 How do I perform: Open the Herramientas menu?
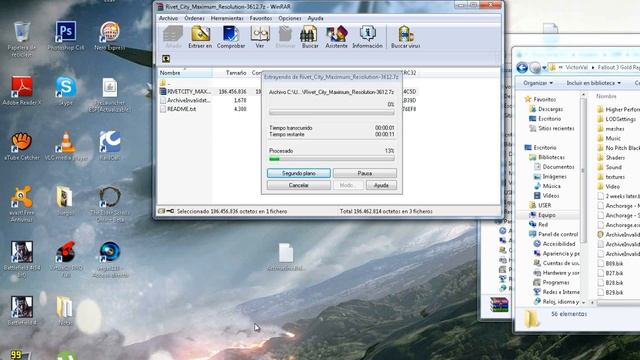pos(227,18)
